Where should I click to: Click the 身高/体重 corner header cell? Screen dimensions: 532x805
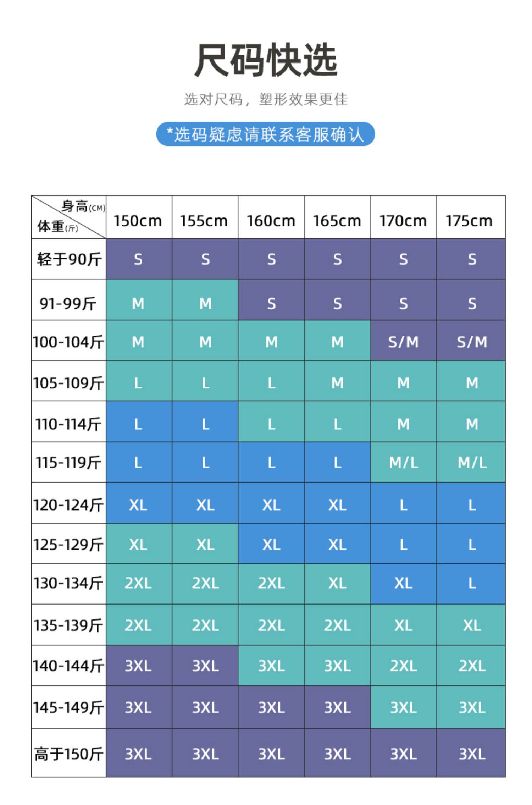(x=68, y=217)
